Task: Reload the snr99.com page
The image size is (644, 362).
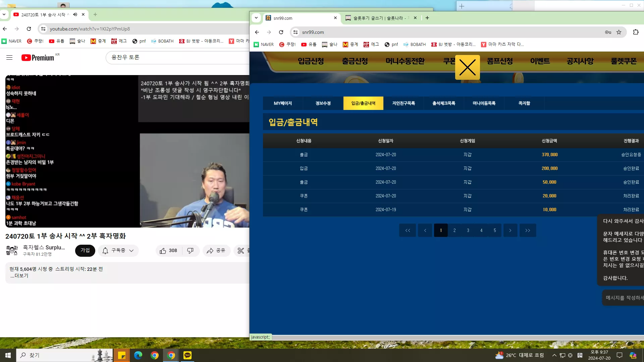Action: point(281,32)
